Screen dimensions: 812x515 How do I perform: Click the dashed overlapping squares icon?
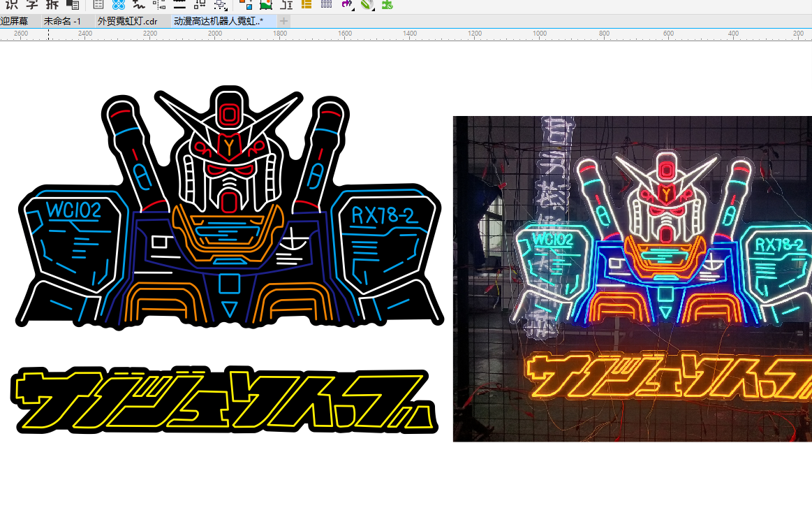[221, 5]
